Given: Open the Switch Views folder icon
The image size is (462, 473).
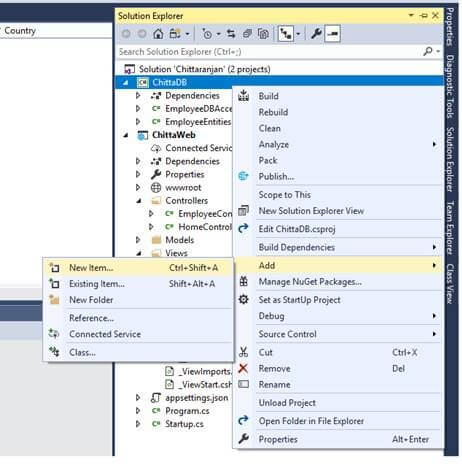Looking at the screenshot, I should coord(175,34).
